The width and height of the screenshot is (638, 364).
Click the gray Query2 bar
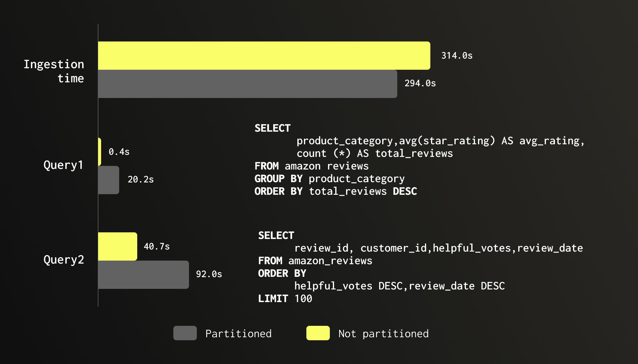click(x=143, y=275)
